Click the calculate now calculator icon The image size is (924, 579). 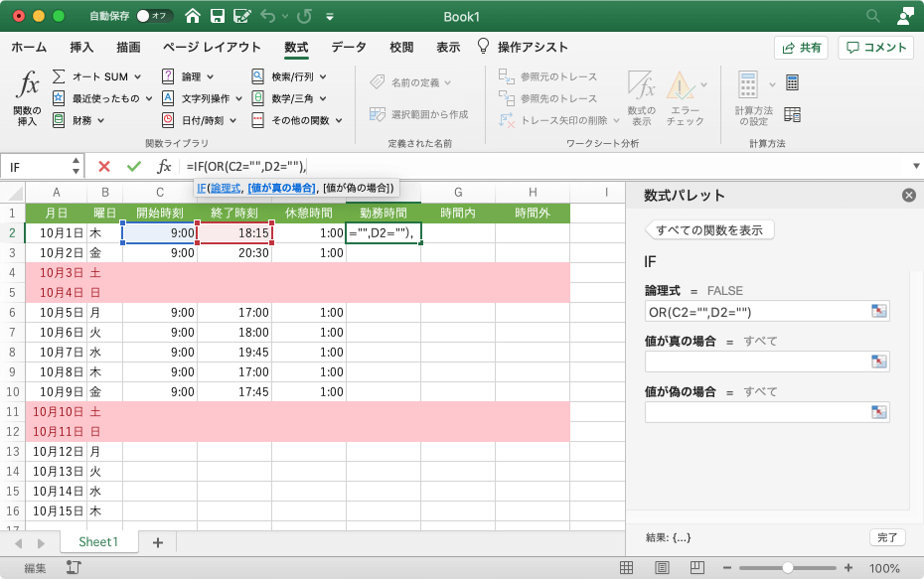coord(793,82)
